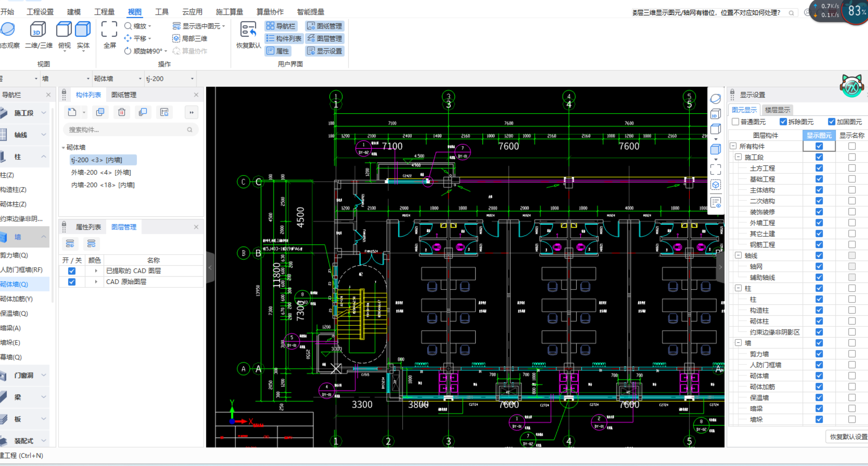The height and width of the screenshot is (466, 868).
Task: Click new component icon in 构件列表
Action: (x=72, y=112)
